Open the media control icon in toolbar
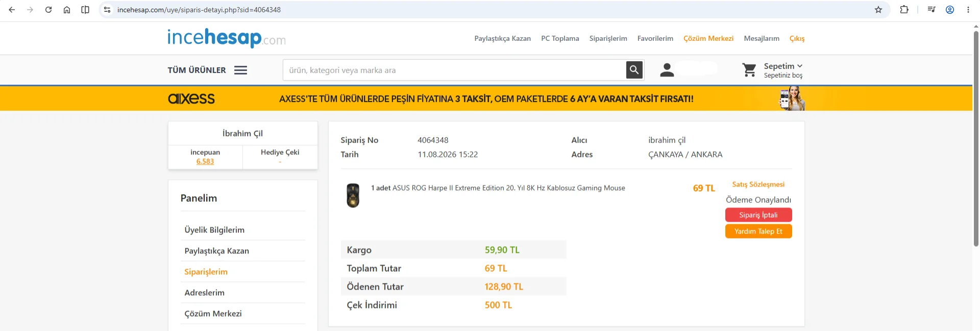980x331 pixels. [x=932, y=10]
